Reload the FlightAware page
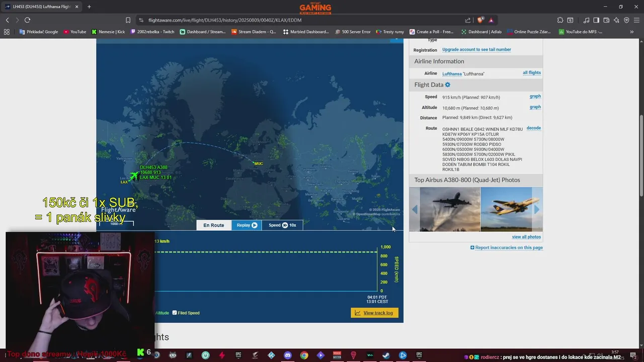 click(x=27, y=20)
